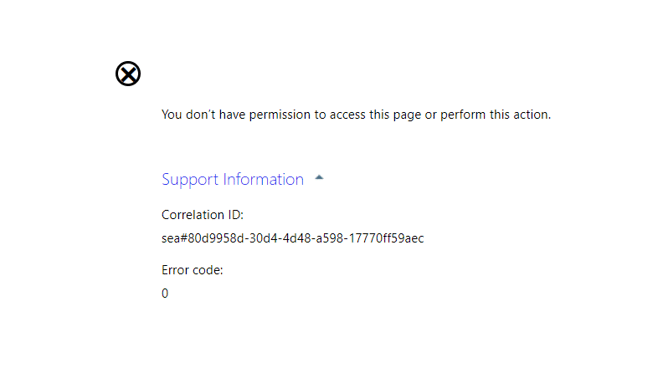Click the Error code label

click(192, 270)
